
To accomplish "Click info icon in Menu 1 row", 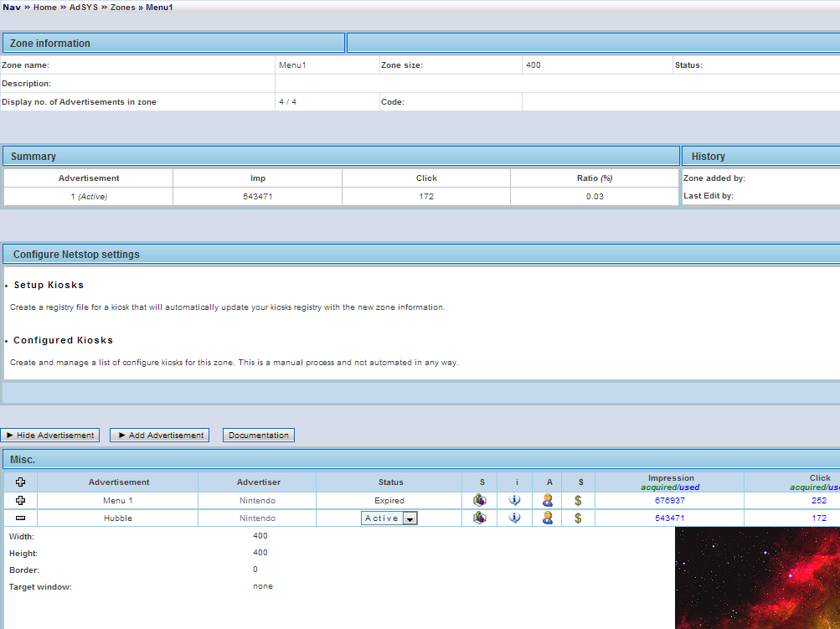I will coord(514,500).
